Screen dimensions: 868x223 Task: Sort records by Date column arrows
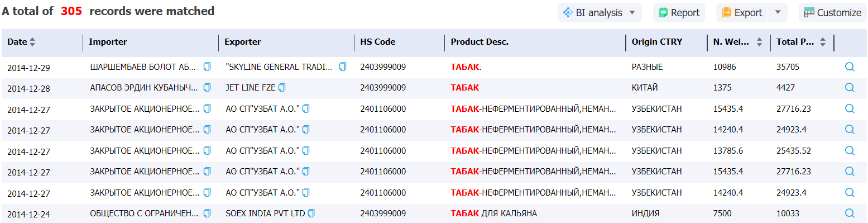[32, 42]
